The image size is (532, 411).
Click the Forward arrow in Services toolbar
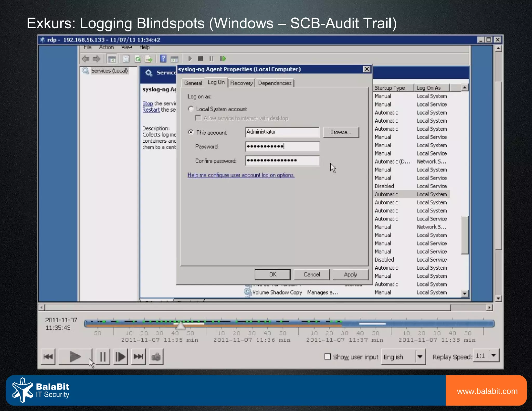(97, 59)
